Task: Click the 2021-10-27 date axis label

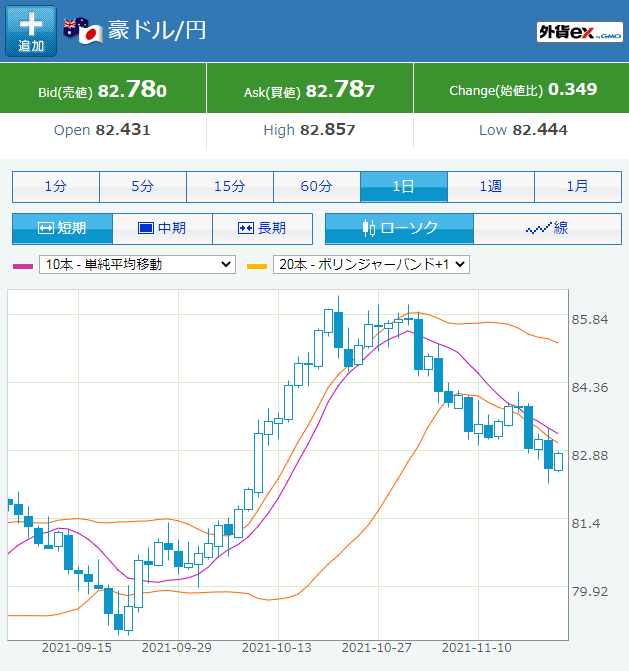Action: pyautogui.click(x=377, y=648)
